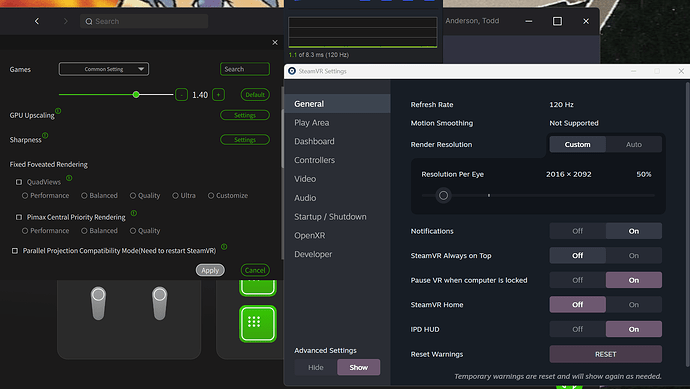Click the Pimax Central Priority Rendering info icon

coord(134,213)
